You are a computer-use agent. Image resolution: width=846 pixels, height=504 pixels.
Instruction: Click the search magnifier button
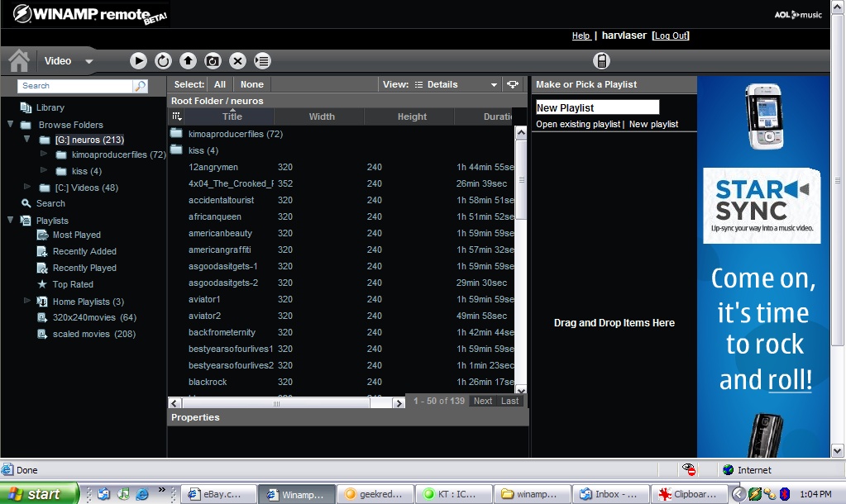point(141,86)
